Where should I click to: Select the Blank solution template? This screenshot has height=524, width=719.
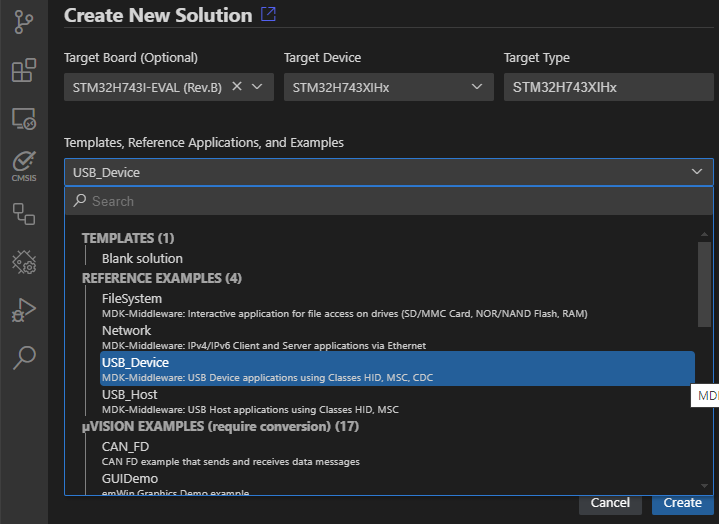click(142, 258)
